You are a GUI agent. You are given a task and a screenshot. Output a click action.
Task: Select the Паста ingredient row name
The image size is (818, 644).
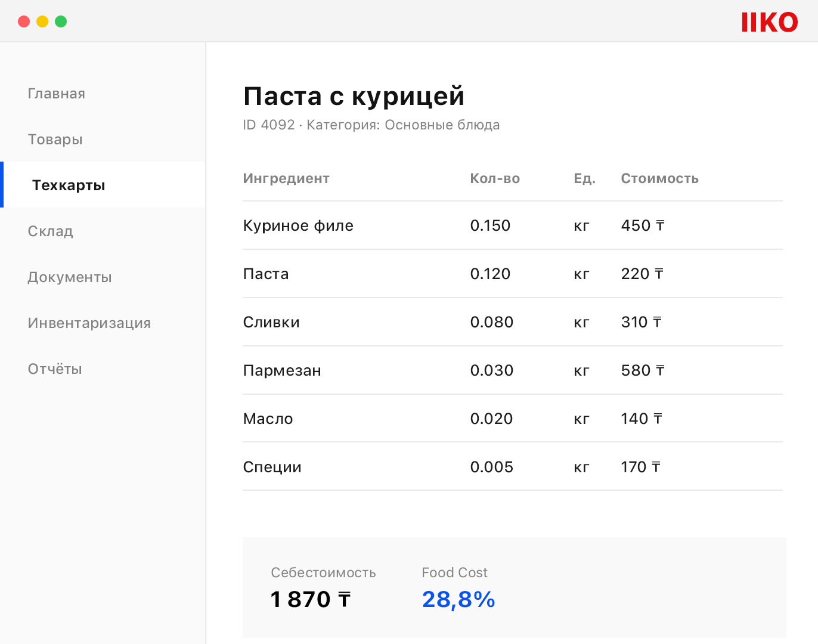point(266,274)
